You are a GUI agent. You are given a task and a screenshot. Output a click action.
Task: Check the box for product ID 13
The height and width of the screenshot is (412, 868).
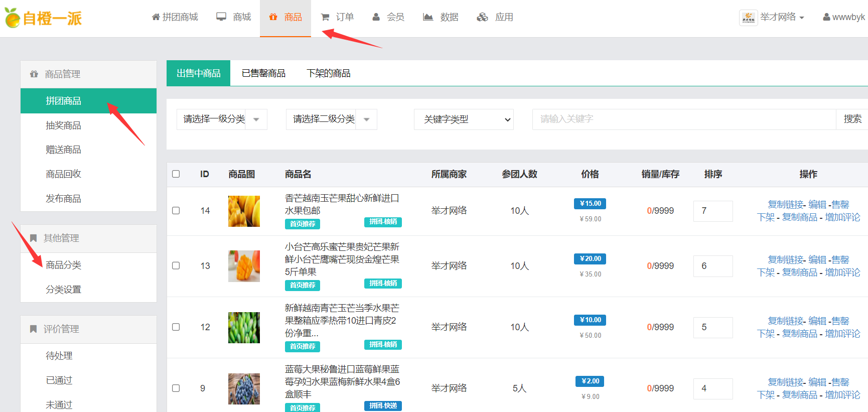(176, 265)
